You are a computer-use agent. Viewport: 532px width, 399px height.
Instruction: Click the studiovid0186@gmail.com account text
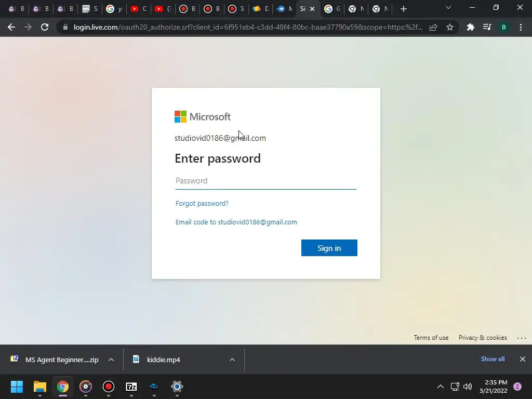pyautogui.click(x=220, y=138)
